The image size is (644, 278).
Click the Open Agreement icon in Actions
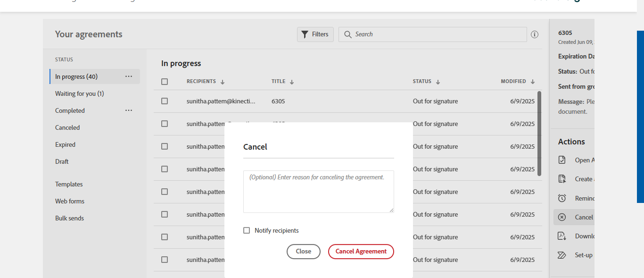tap(562, 160)
